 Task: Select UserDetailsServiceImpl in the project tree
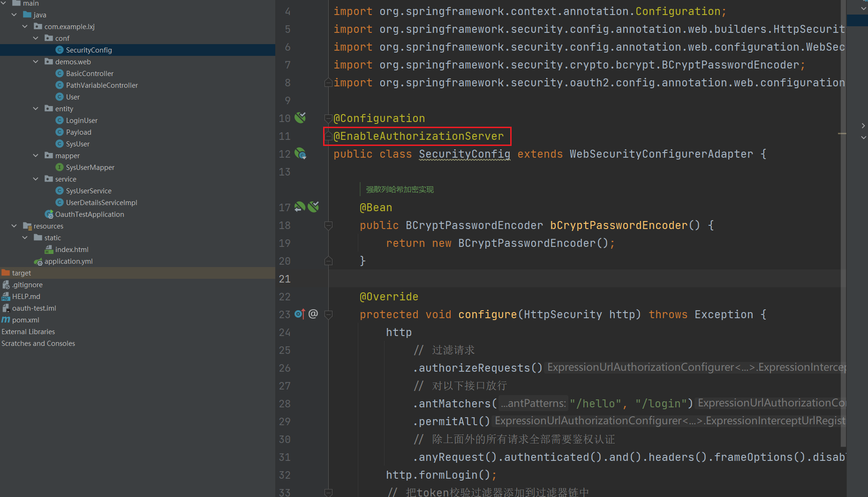coord(101,203)
